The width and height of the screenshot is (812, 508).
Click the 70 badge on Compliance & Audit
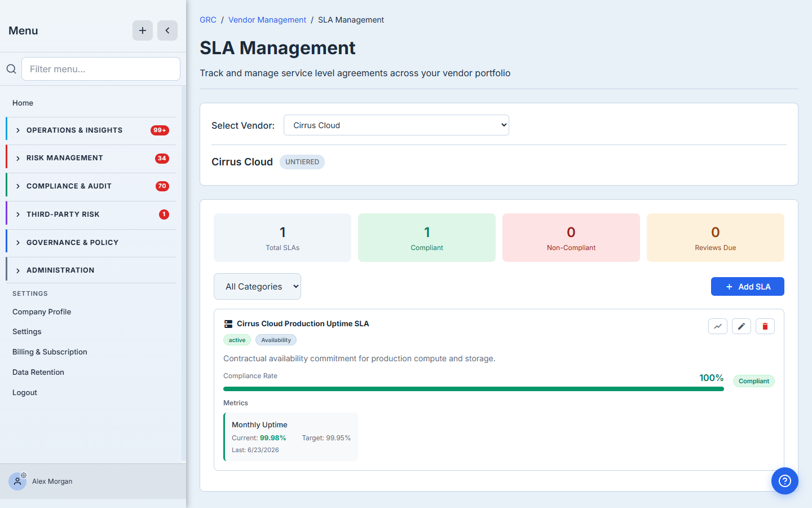162,186
